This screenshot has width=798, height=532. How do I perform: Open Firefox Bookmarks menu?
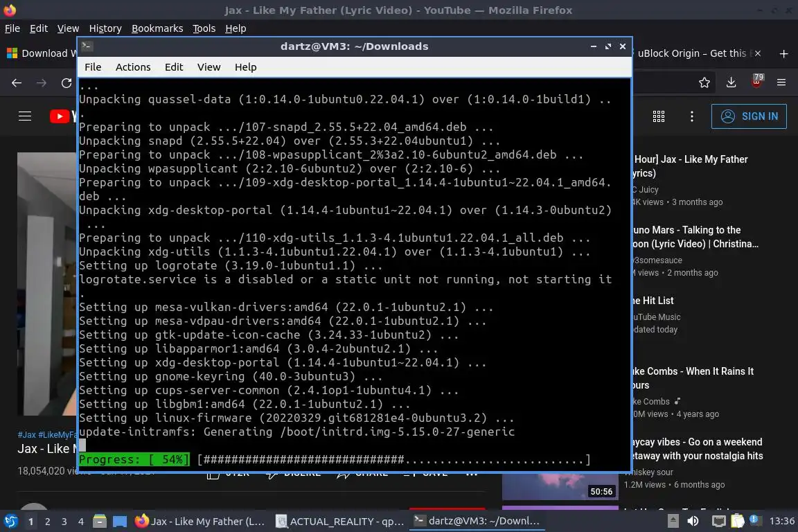click(x=157, y=28)
